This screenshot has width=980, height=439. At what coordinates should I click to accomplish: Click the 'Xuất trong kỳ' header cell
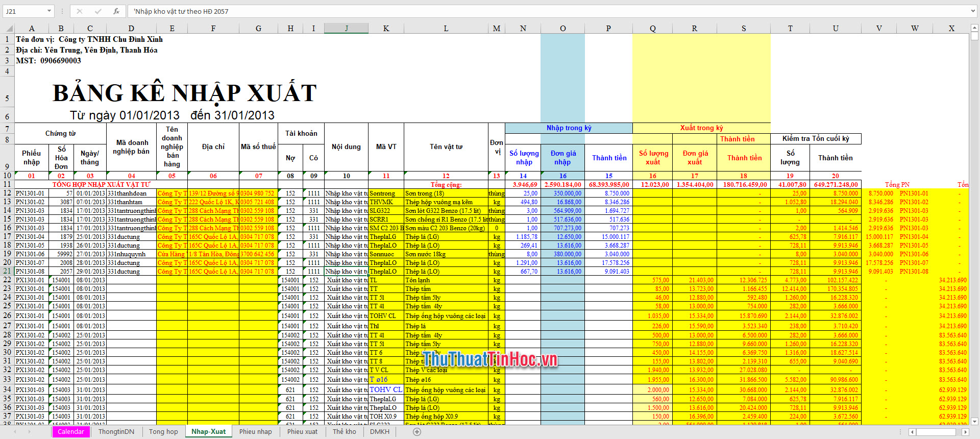pyautogui.click(x=701, y=128)
